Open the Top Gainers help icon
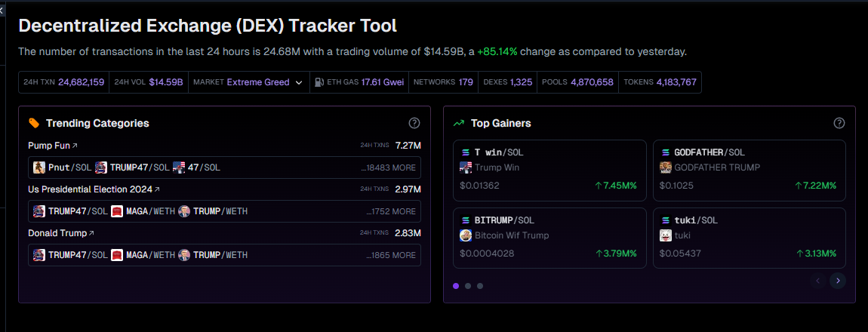 tap(839, 123)
